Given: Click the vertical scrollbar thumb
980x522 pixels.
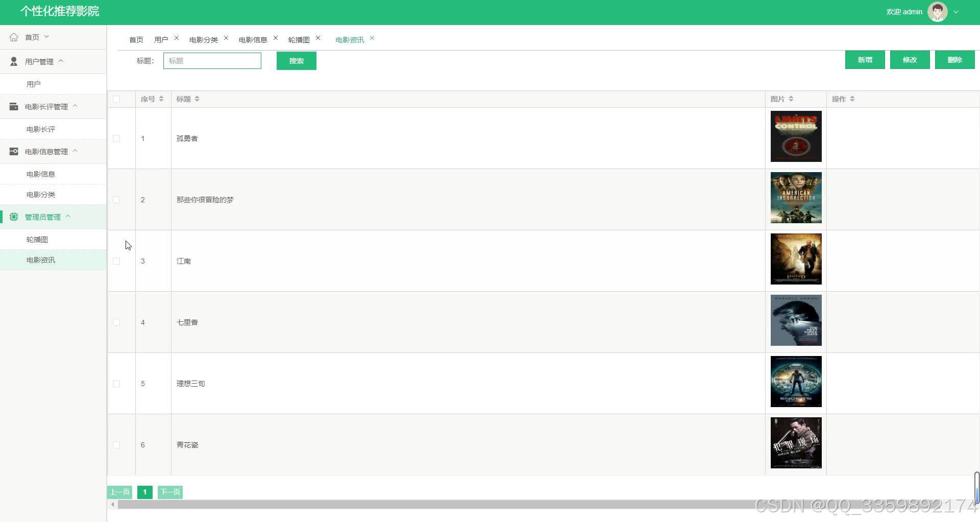Looking at the screenshot, I should [977, 488].
